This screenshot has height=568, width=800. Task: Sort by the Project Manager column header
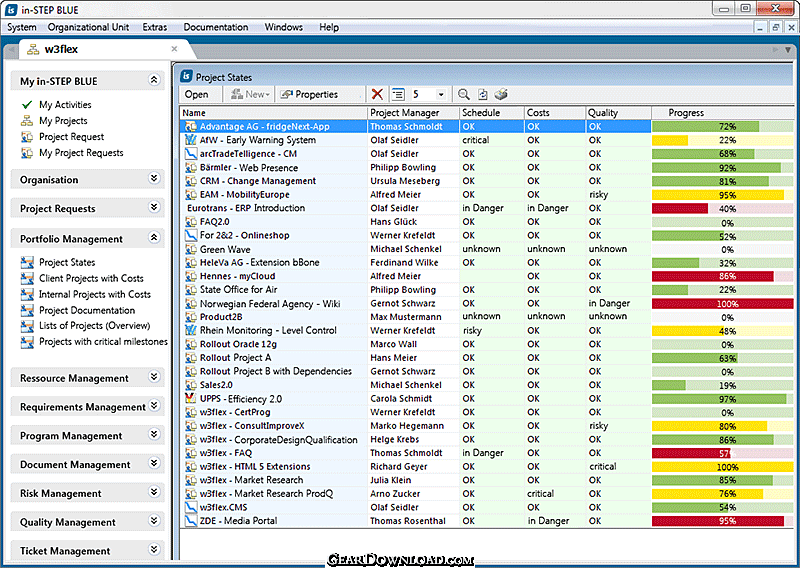pos(413,113)
